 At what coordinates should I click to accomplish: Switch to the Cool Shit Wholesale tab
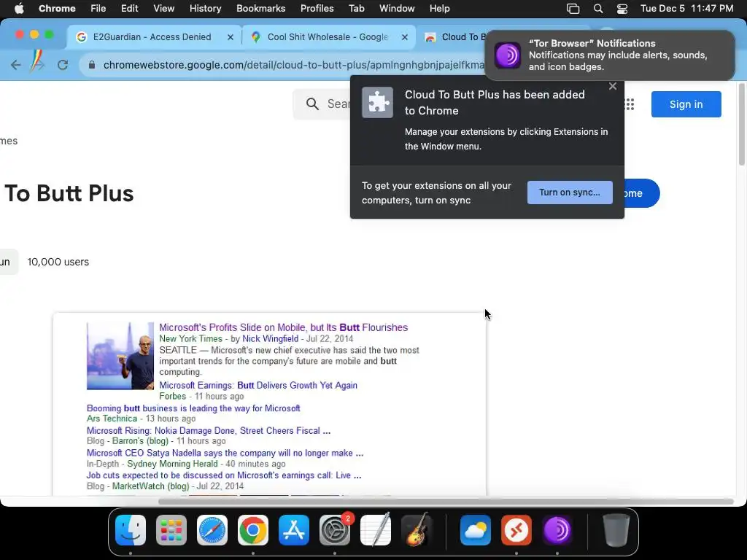click(x=328, y=36)
